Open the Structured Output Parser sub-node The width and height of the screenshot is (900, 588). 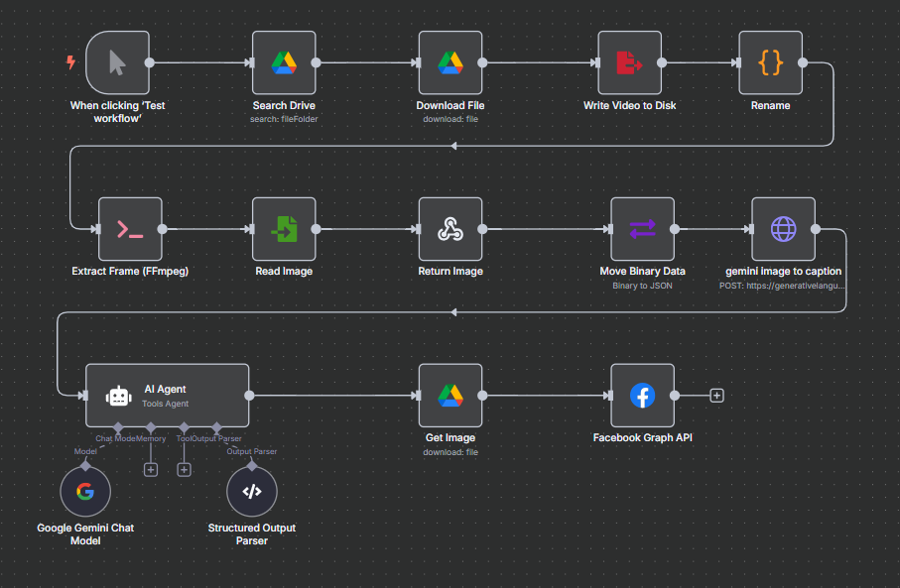[251, 492]
